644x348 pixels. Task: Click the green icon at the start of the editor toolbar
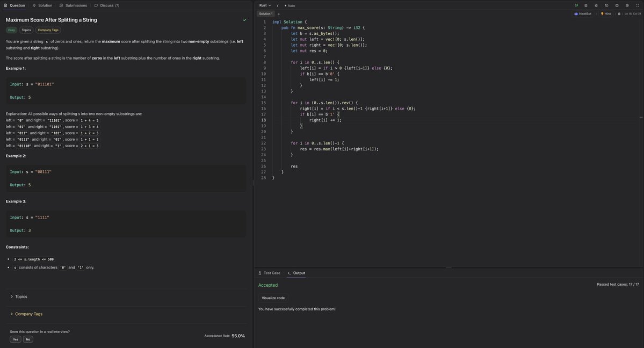click(x=576, y=5)
